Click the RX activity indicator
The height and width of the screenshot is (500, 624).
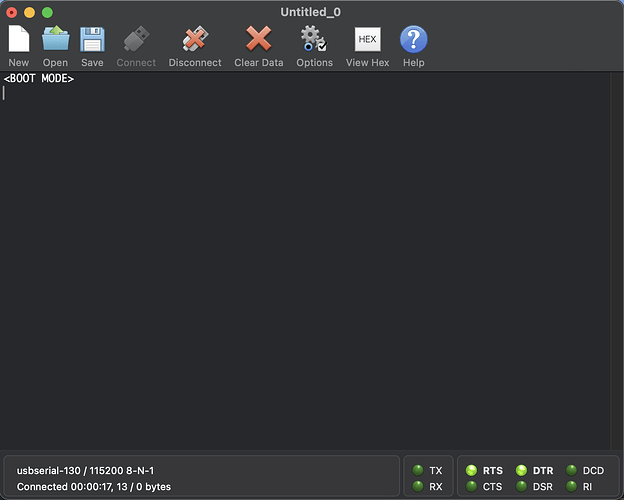(x=418, y=487)
